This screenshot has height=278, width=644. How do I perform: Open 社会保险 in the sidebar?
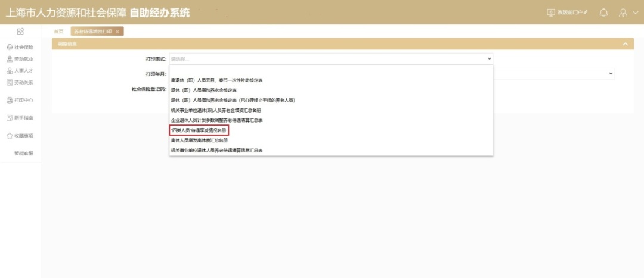point(20,47)
